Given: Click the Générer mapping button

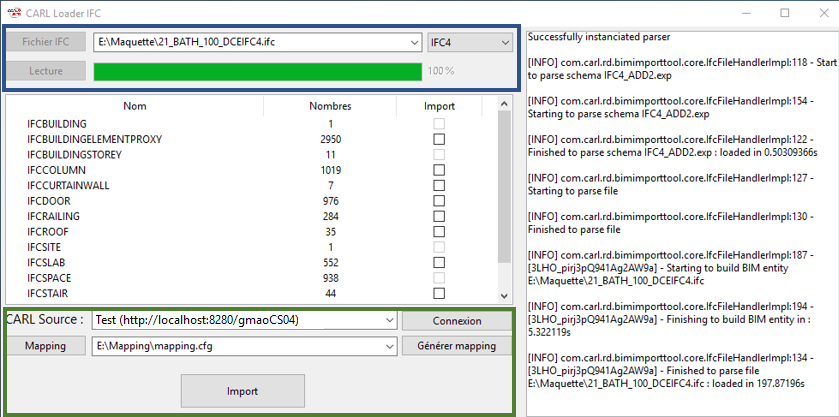Looking at the screenshot, I should 457,346.
